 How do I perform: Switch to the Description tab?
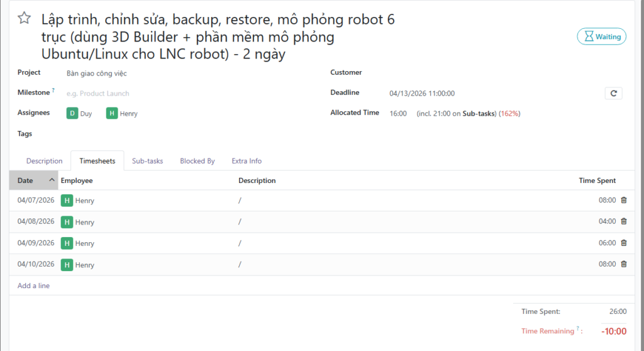(44, 161)
